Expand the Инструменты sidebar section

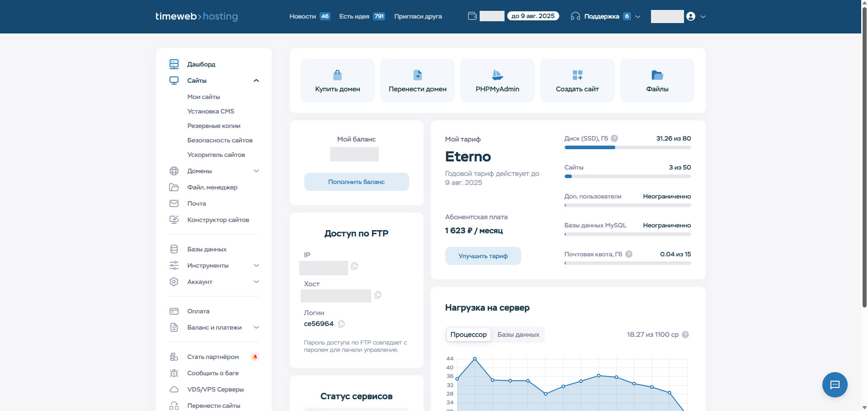tap(256, 265)
